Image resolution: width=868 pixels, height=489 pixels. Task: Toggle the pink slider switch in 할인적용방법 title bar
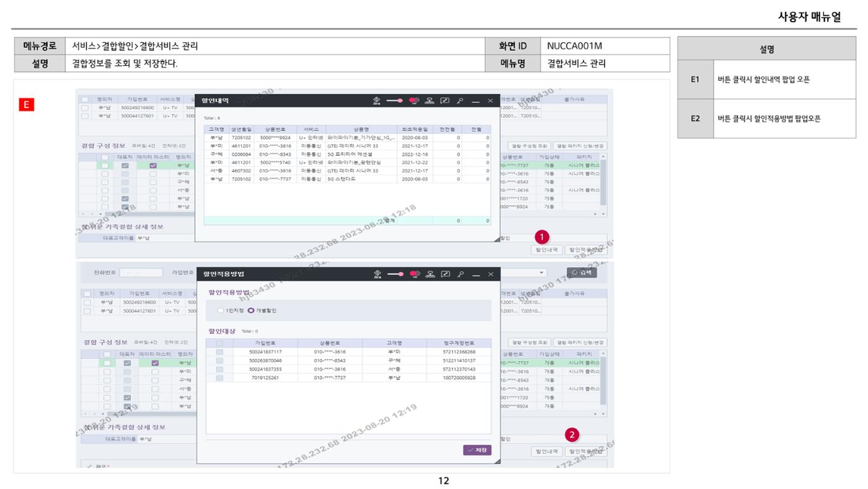(x=396, y=274)
